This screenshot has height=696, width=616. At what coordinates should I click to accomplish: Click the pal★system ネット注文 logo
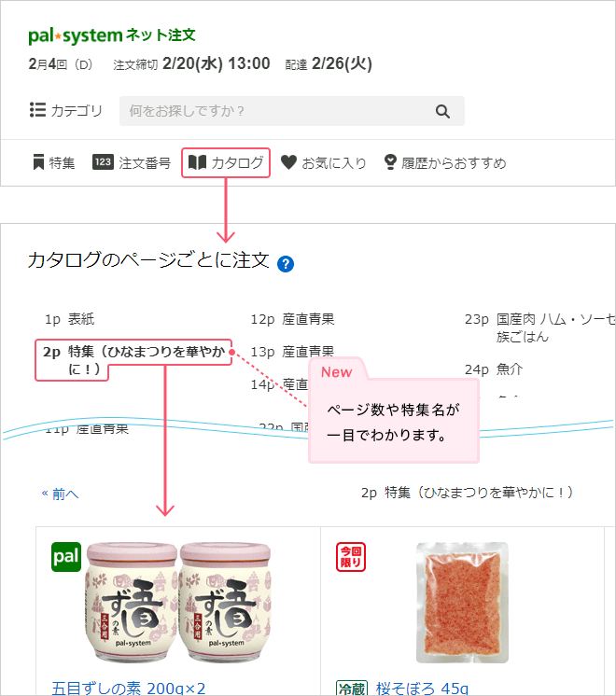pyautogui.click(x=112, y=35)
